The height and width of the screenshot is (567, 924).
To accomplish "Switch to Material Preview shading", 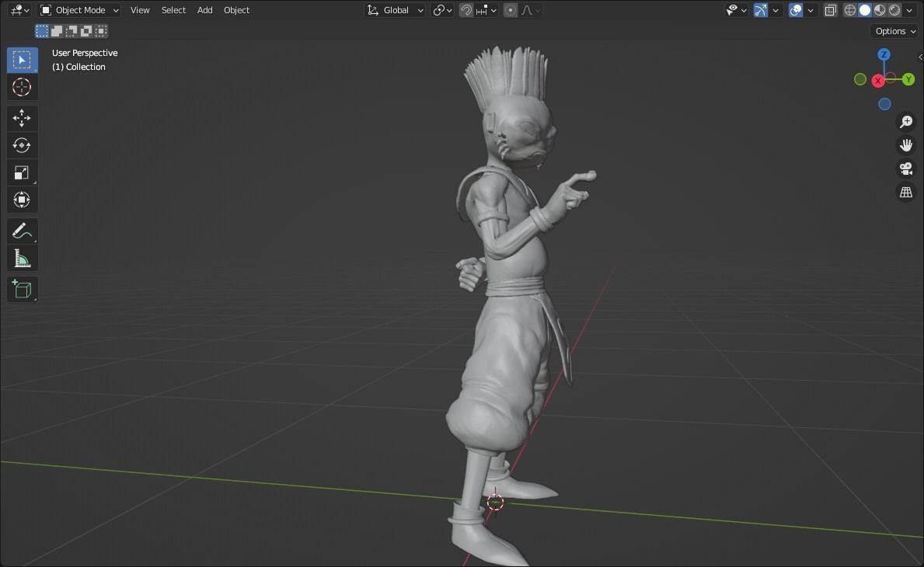I will click(x=879, y=10).
